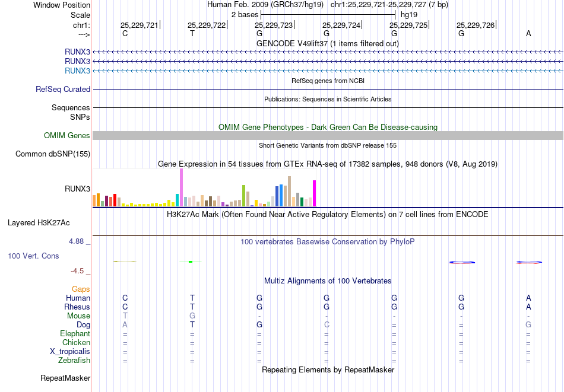Click the light blue RUNX3 transcript label
This screenshot has width=564, height=392.
(x=77, y=71)
